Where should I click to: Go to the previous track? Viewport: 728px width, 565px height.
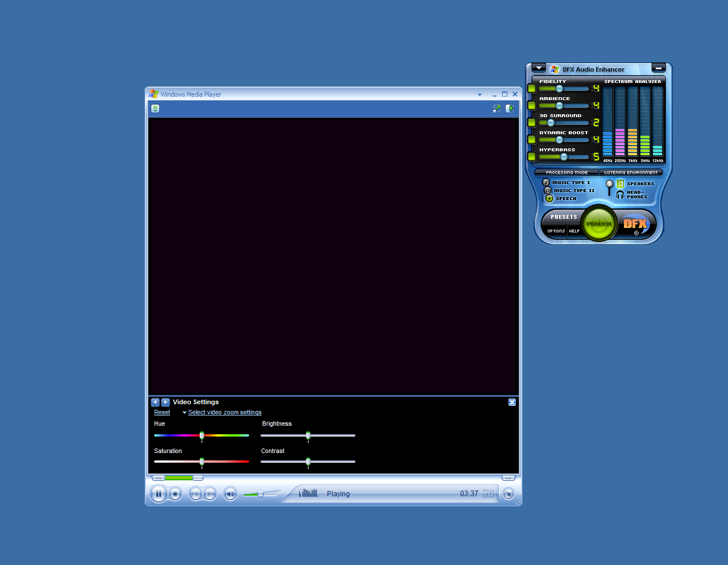195,494
